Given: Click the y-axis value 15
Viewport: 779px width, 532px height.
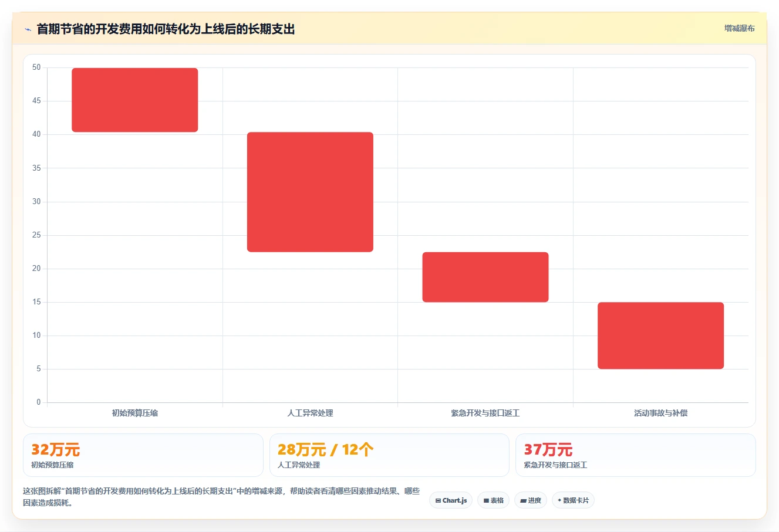Looking at the screenshot, I should coord(36,302).
